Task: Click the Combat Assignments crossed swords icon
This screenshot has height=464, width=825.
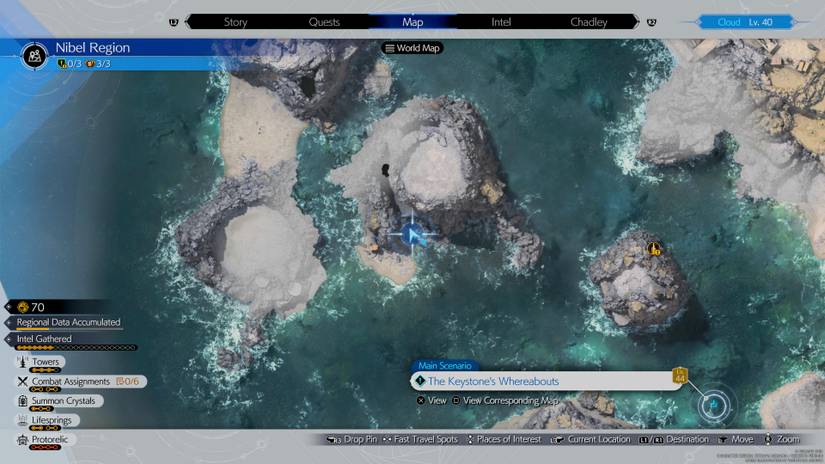Action: point(22,381)
